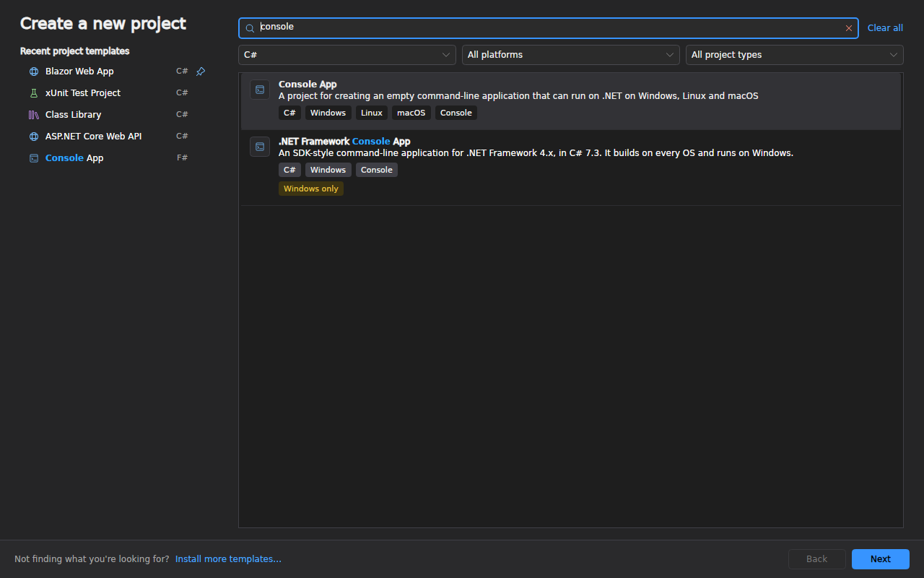Click the Console App result template icon

(260, 90)
